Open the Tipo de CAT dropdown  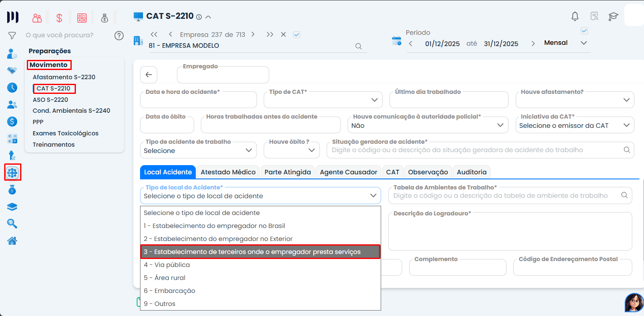[x=323, y=100]
